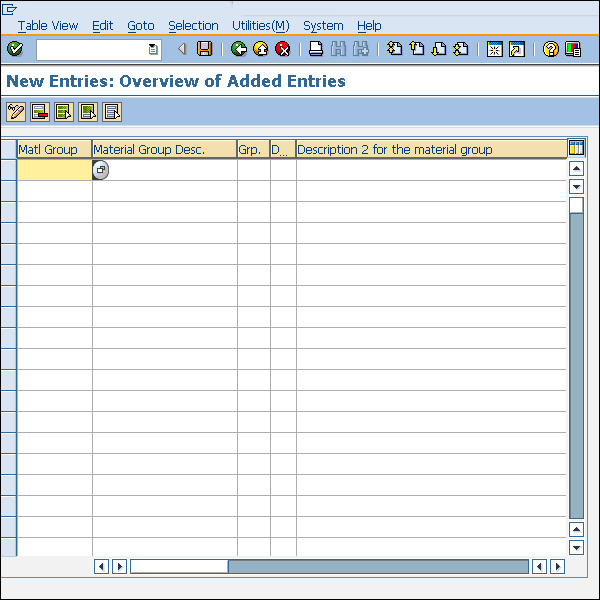The image size is (600, 600).
Task: Click the Find binoculars icon
Action: pyautogui.click(x=338, y=49)
